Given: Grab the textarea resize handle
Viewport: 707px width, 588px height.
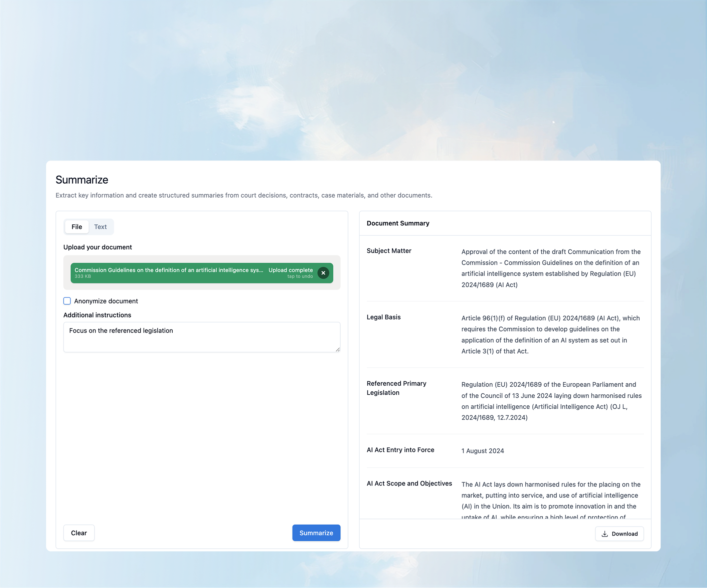Looking at the screenshot, I should pos(337,349).
